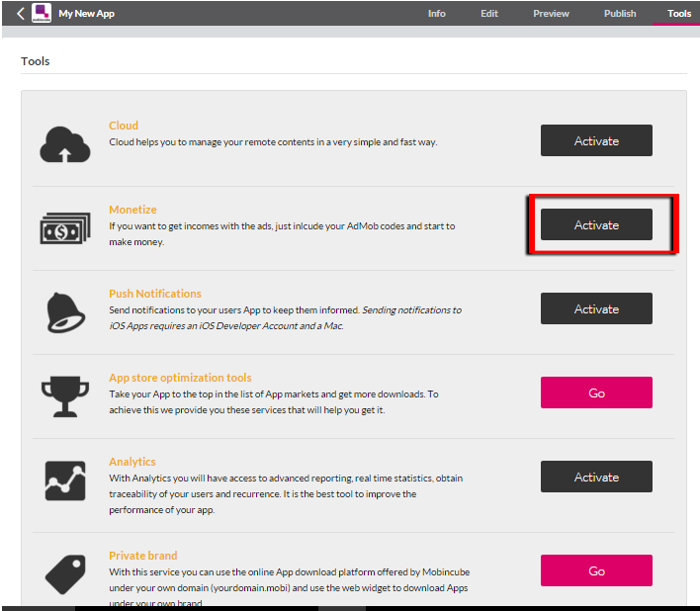This screenshot has height=611, width=700.
Task: Go to the Publish tab
Action: [x=620, y=14]
